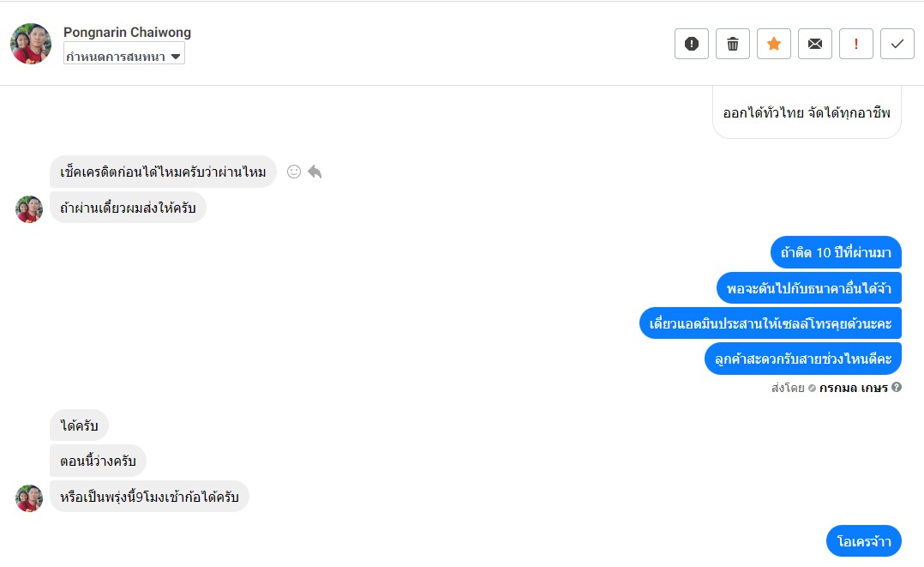Click the help question mark icon
This screenshot has width=924, height=567.
click(897, 388)
